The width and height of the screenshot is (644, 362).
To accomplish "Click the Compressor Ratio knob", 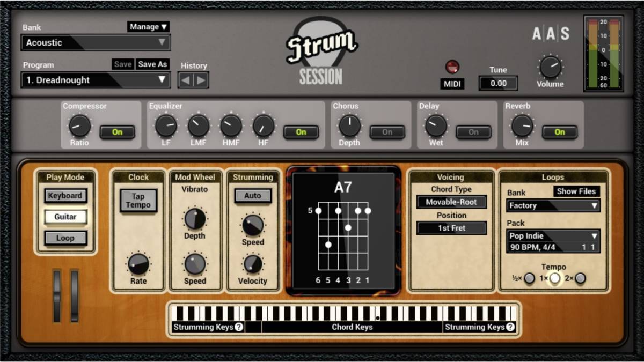I will point(79,126).
